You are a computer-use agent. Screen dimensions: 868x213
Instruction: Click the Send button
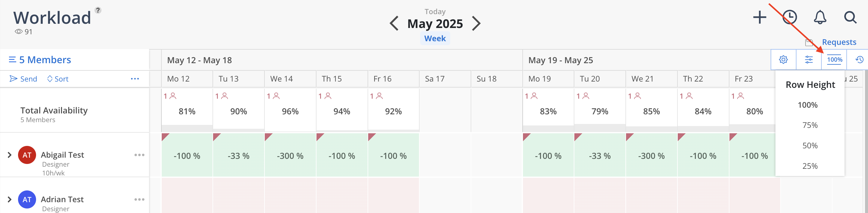pos(23,79)
